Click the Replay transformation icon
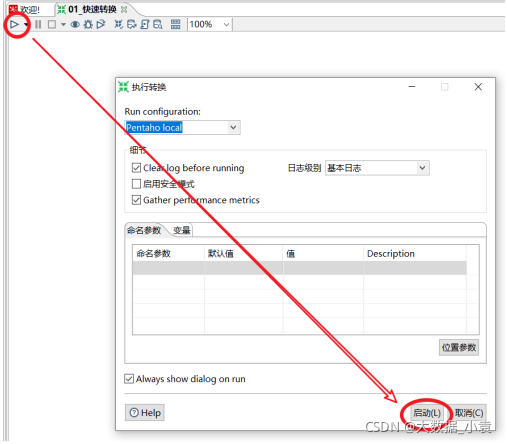The height and width of the screenshot is (444, 507). coord(101,24)
